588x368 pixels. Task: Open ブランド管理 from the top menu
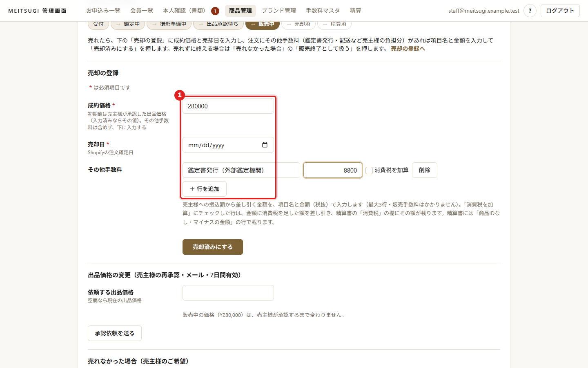pyautogui.click(x=279, y=11)
